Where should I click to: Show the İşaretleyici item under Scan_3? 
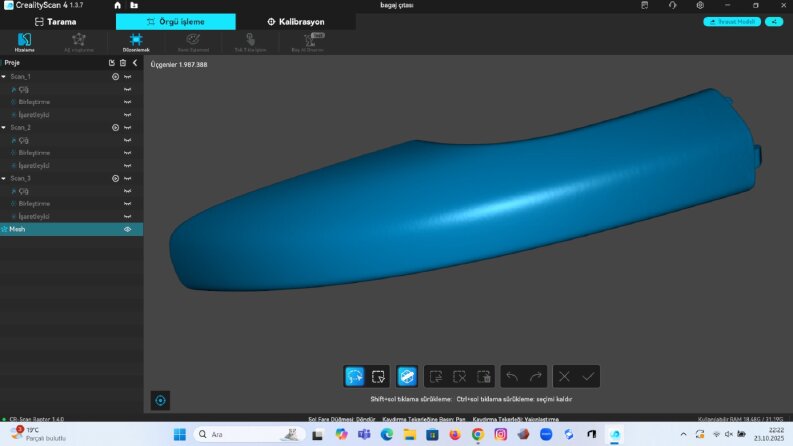[127, 216]
